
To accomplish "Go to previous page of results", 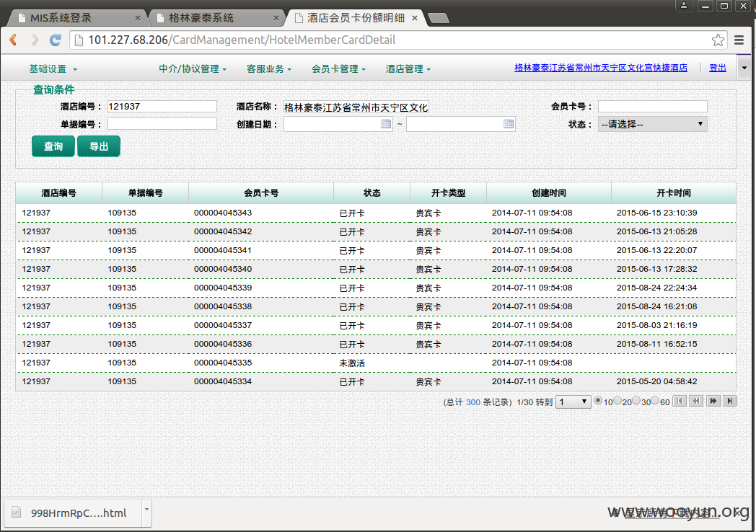I will (696, 401).
